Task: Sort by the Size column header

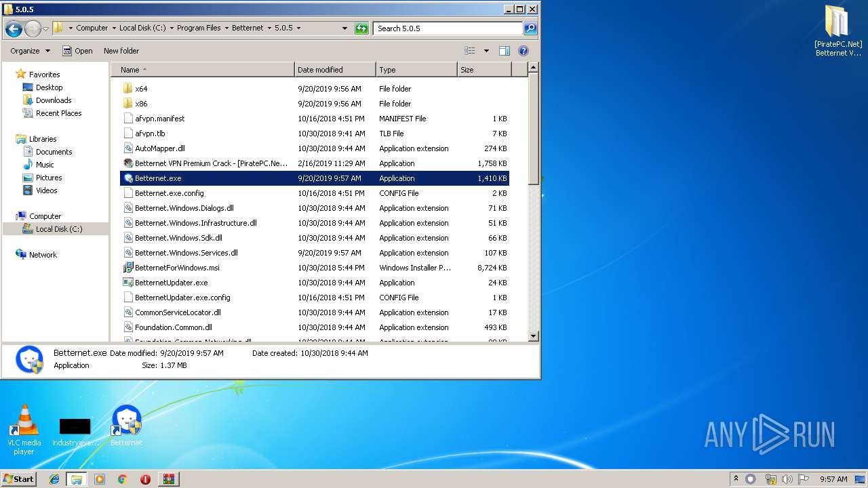Action: (x=484, y=70)
